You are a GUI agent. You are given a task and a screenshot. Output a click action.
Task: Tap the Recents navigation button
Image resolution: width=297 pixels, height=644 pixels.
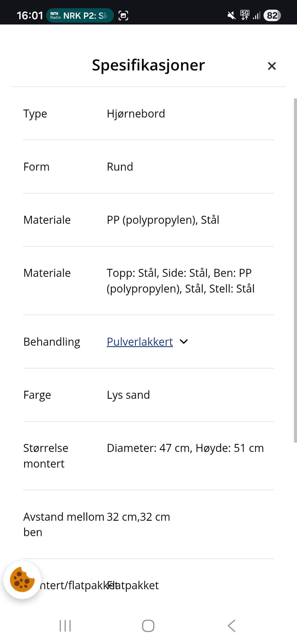pos(65,626)
